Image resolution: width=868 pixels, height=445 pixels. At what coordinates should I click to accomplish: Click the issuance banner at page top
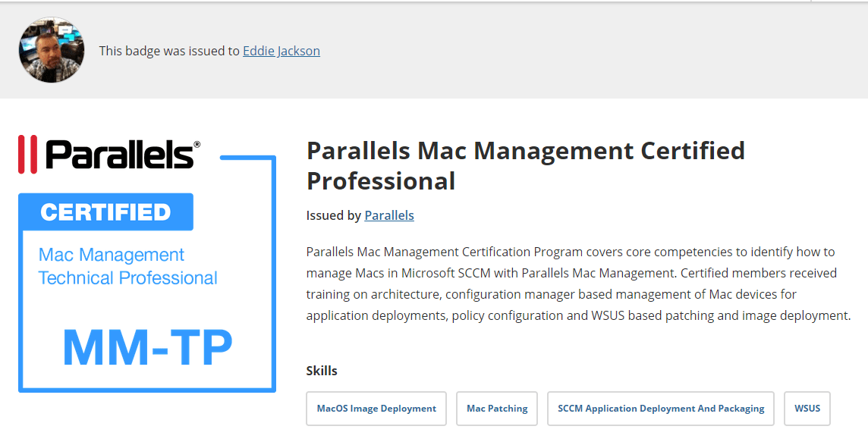pyautogui.click(x=434, y=49)
